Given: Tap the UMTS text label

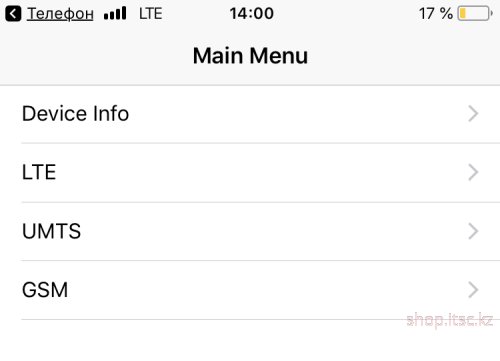Looking at the screenshot, I should 51,231.
